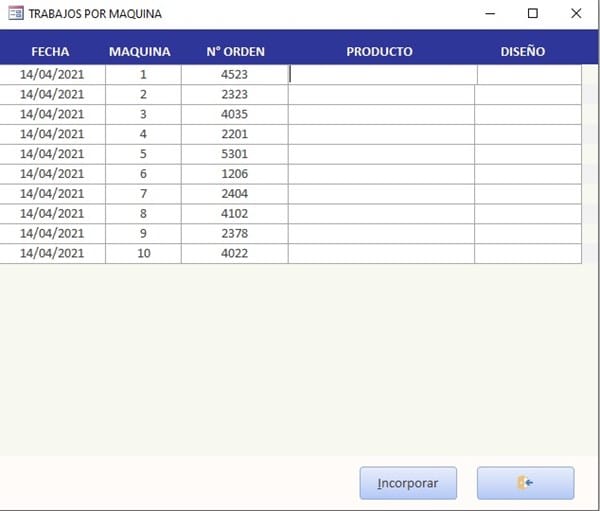Click the DISEÑO cell for order 4022
This screenshot has height=511, width=600.
pos(527,254)
